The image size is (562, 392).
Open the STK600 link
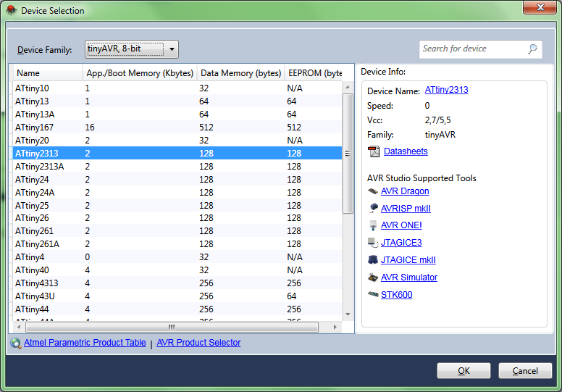[396, 295]
